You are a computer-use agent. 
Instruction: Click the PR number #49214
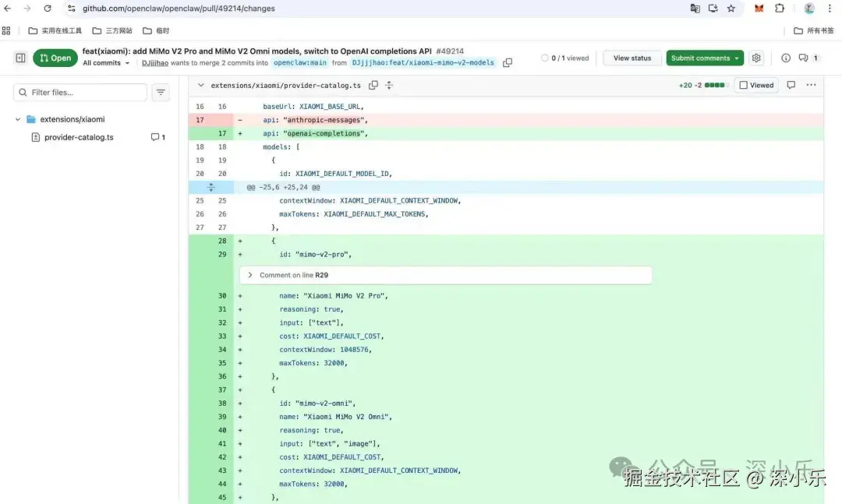[450, 51]
